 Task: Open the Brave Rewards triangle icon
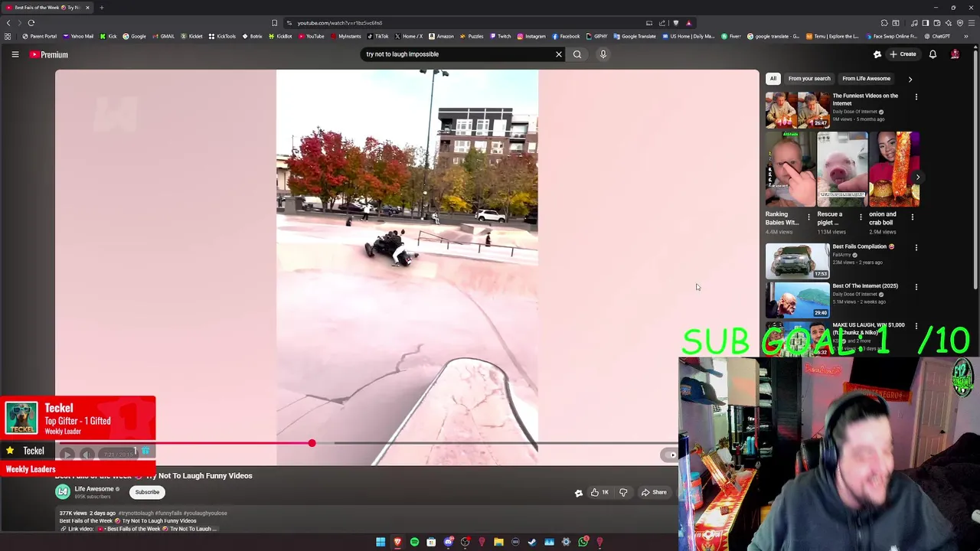point(688,23)
